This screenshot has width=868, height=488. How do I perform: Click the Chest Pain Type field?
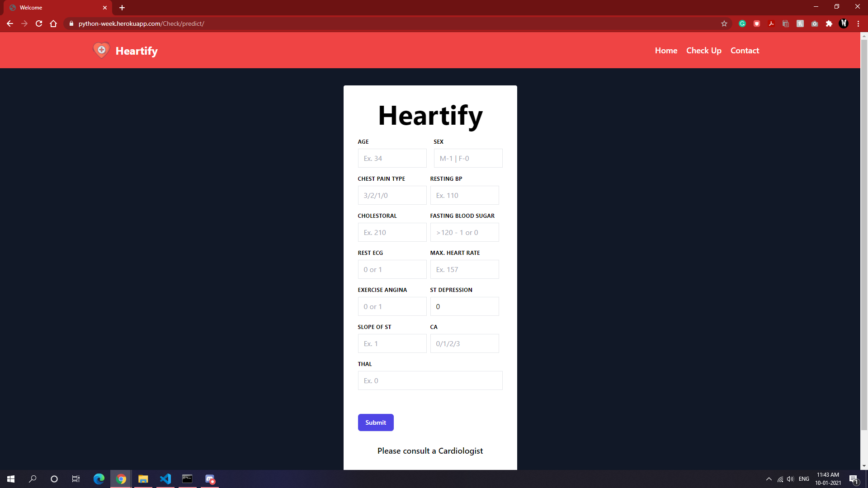point(392,196)
